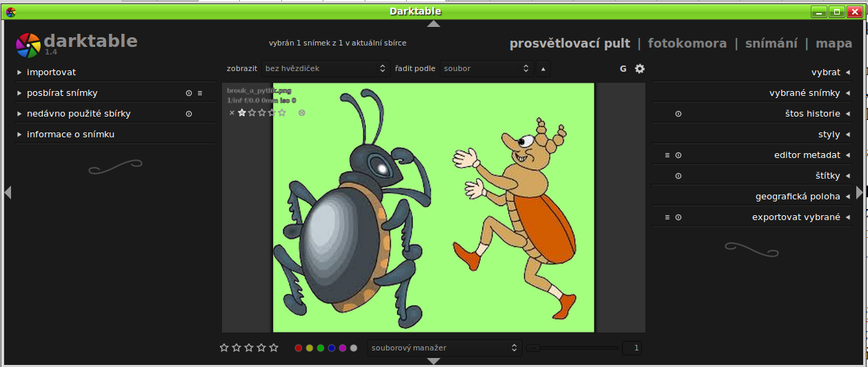Reset the 'štos historie' module
The image size is (868, 367).
click(678, 114)
